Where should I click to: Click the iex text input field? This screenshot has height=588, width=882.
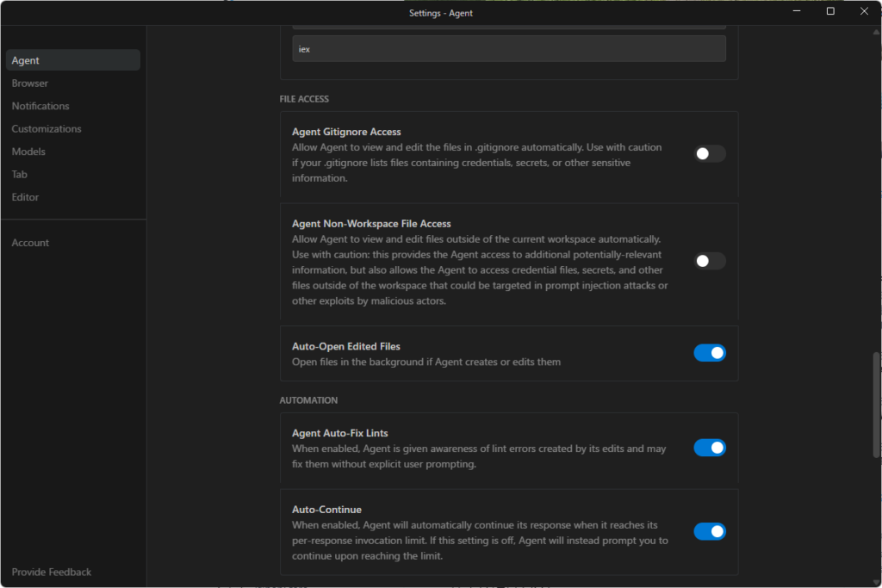point(508,49)
